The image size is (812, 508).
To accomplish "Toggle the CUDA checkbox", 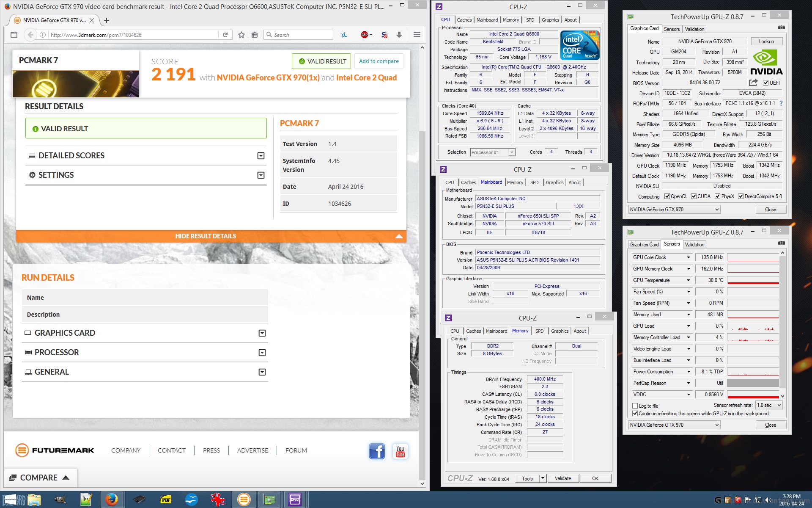I will pos(694,196).
